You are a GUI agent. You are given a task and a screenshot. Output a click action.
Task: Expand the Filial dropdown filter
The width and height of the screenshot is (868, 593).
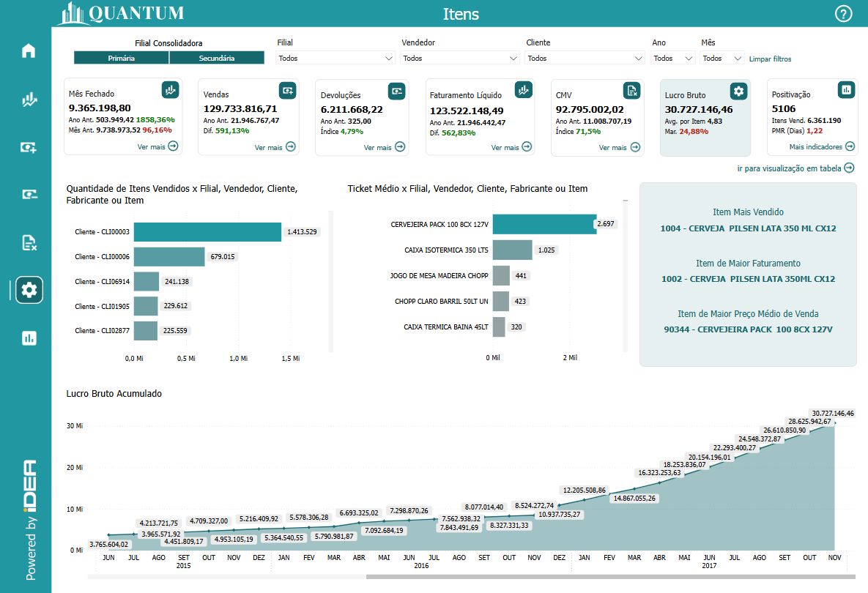(x=336, y=58)
